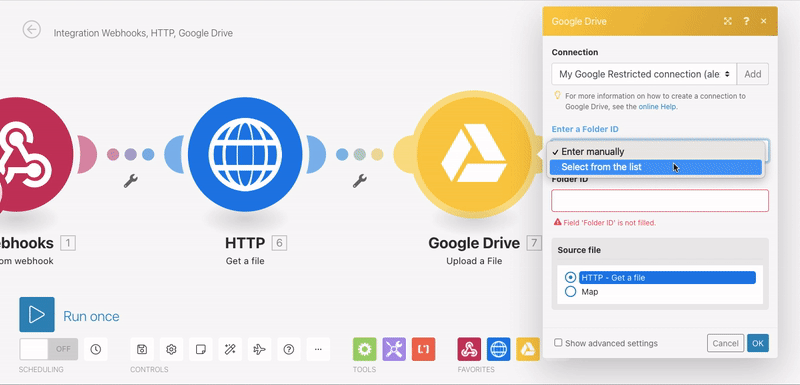Confirm with the OK button
Image resolution: width=800 pixels, height=385 pixels.
[x=758, y=343]
